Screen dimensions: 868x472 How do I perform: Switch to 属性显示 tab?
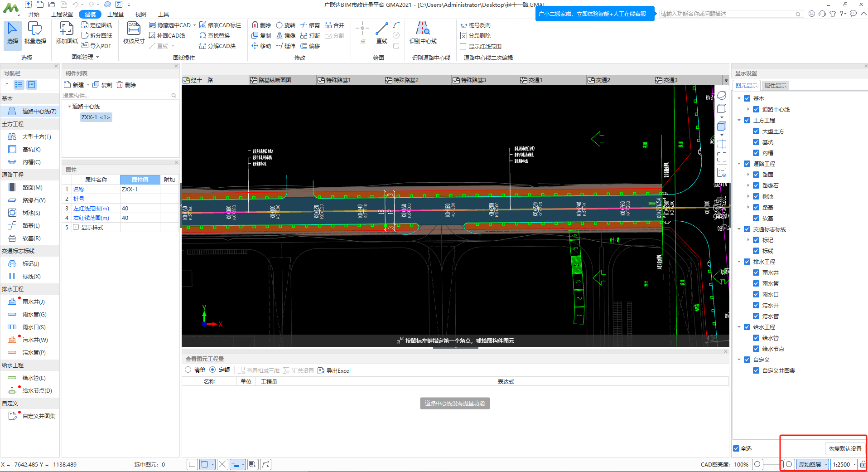click(775, 85)
